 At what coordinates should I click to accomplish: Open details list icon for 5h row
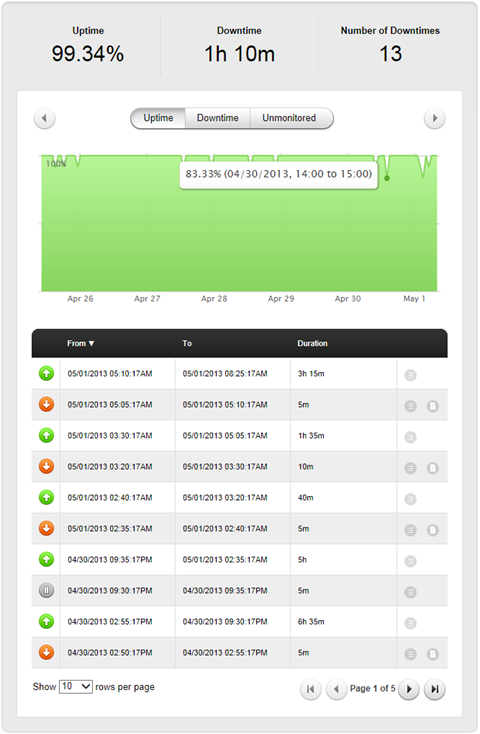point(410,561)
